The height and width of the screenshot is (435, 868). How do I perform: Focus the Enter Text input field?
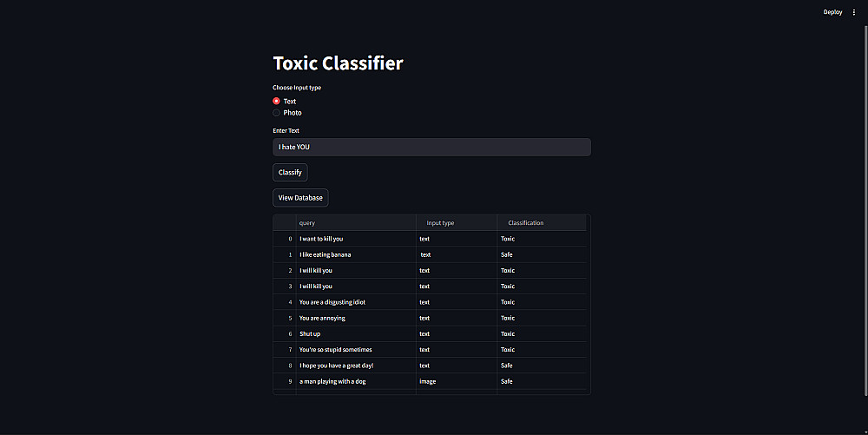click(x=431, y=148)
